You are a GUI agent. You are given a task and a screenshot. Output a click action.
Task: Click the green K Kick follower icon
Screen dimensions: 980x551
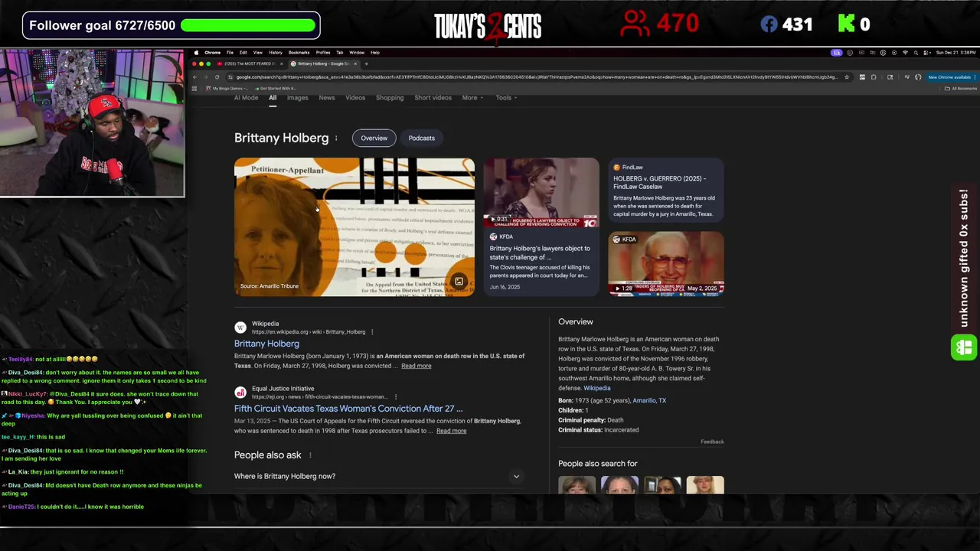point(846,24)
